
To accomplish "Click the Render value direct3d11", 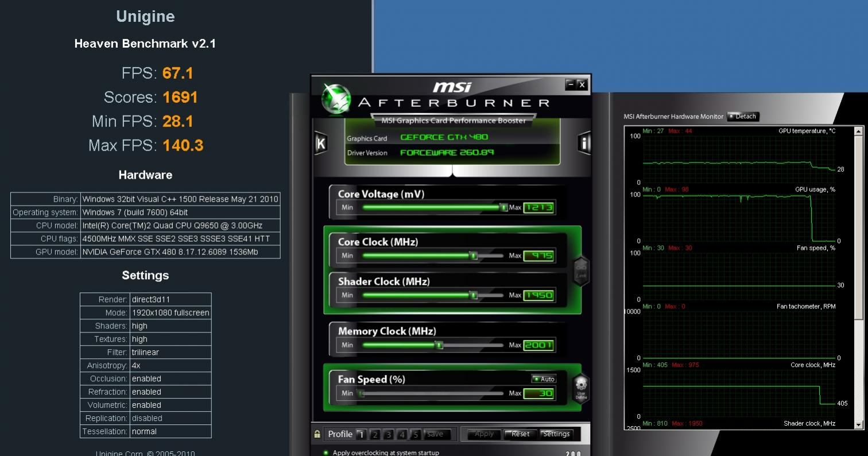I will coord(170,300).
